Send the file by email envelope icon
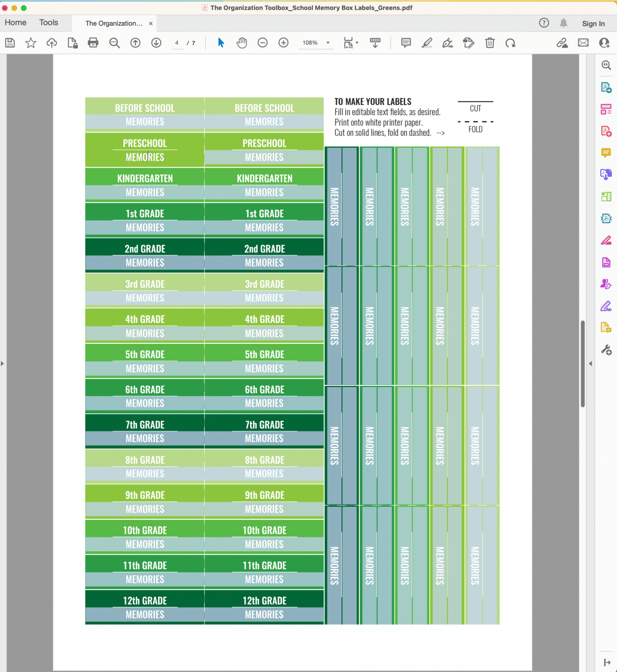Screen dimensions: 617x672 coord(583,43)
